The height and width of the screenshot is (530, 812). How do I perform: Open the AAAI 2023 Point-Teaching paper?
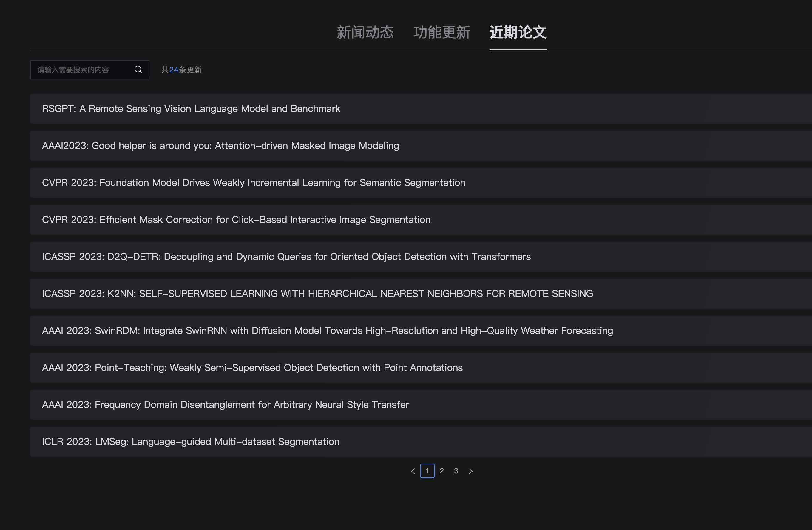pos(421,368)
